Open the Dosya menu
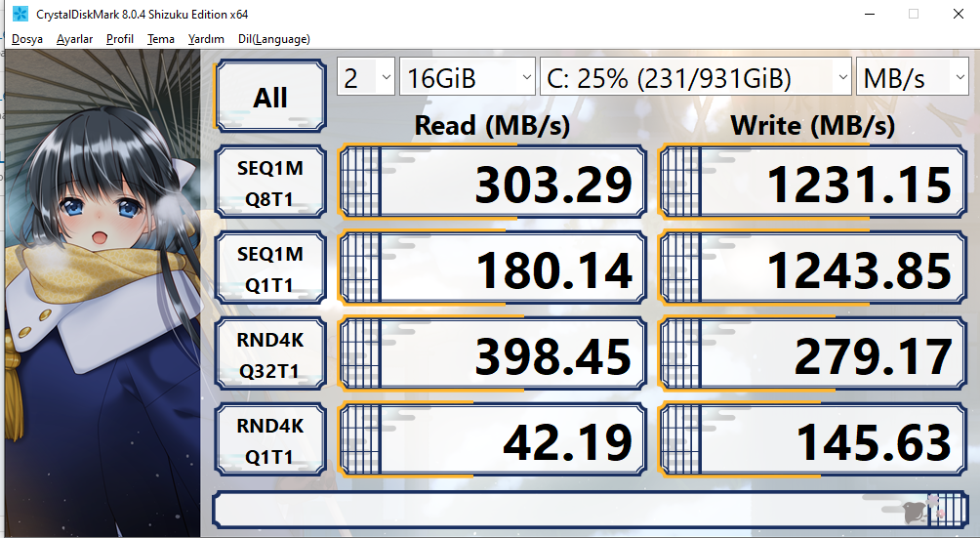Image resolution: width=980 pixels, height=538 pixels. pos(27,39)
